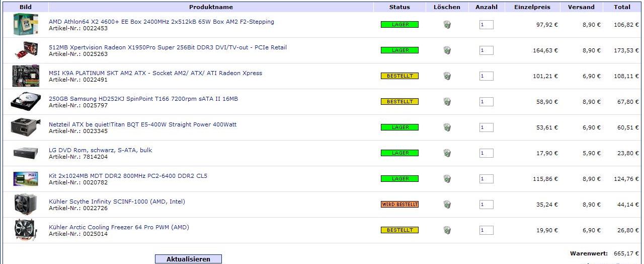Click orange WIRD BESTELLT status badge
The height and width of the screenshot is (264, 644).
tap(399, 205)
